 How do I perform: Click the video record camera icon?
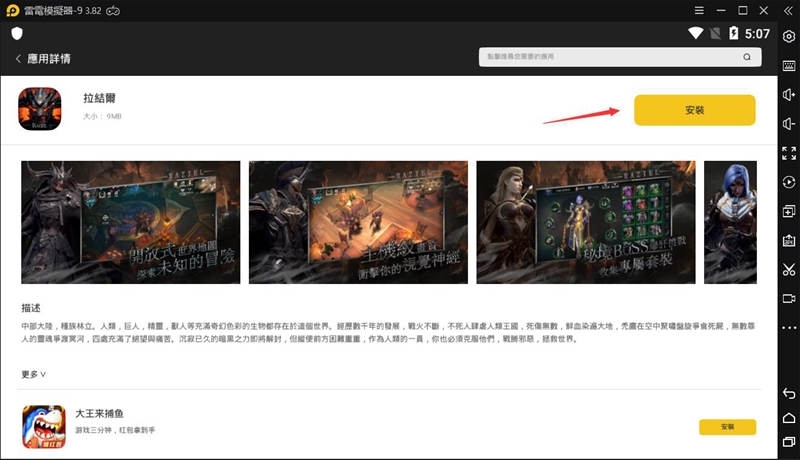coord(789,298)
